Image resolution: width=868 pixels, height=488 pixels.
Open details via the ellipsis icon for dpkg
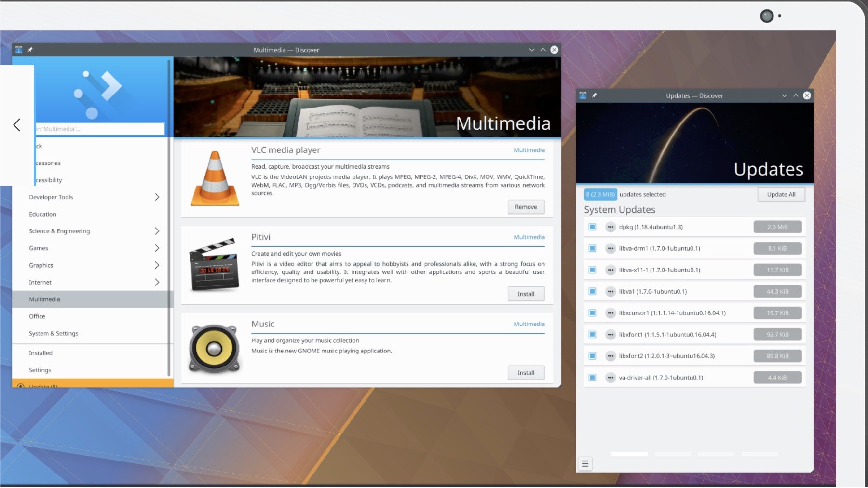pyautogui.click(x=610, y=227)
